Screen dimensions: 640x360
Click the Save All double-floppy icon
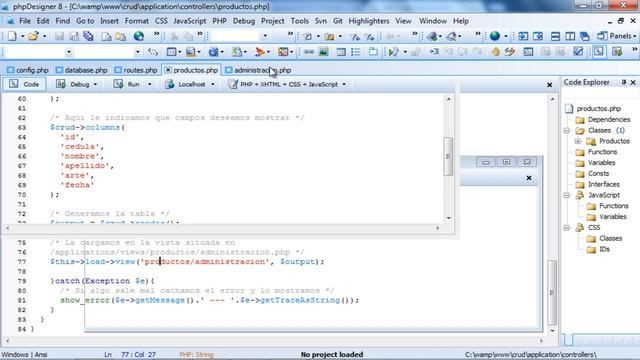point(88,36)
